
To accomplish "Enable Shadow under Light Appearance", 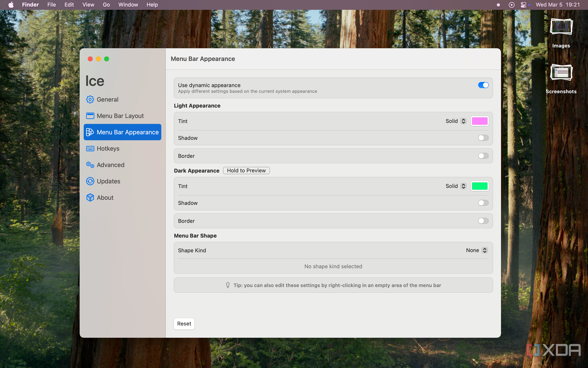I will [483, 138].
